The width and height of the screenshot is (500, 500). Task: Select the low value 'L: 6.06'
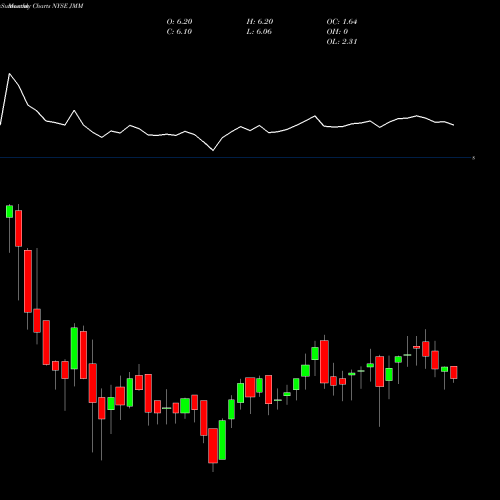259,31
